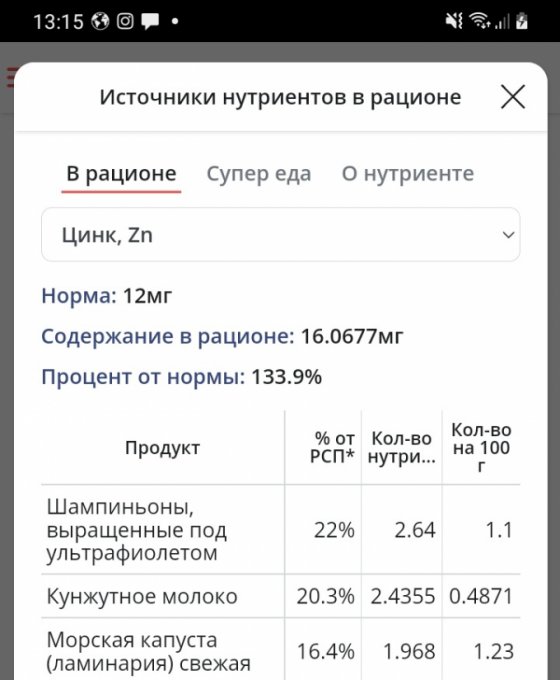Tap the battery charging icon

pyautogui.click(x=522, y=20)
